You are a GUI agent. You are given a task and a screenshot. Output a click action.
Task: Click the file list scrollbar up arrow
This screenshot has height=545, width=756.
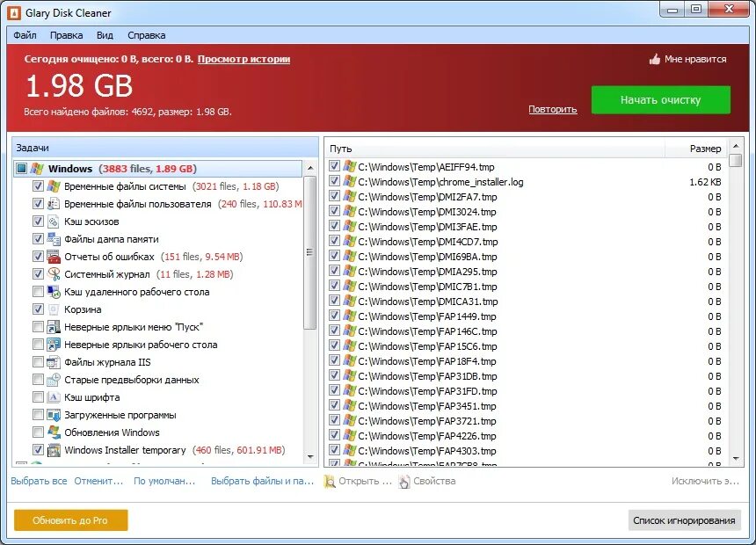[736, 146]
